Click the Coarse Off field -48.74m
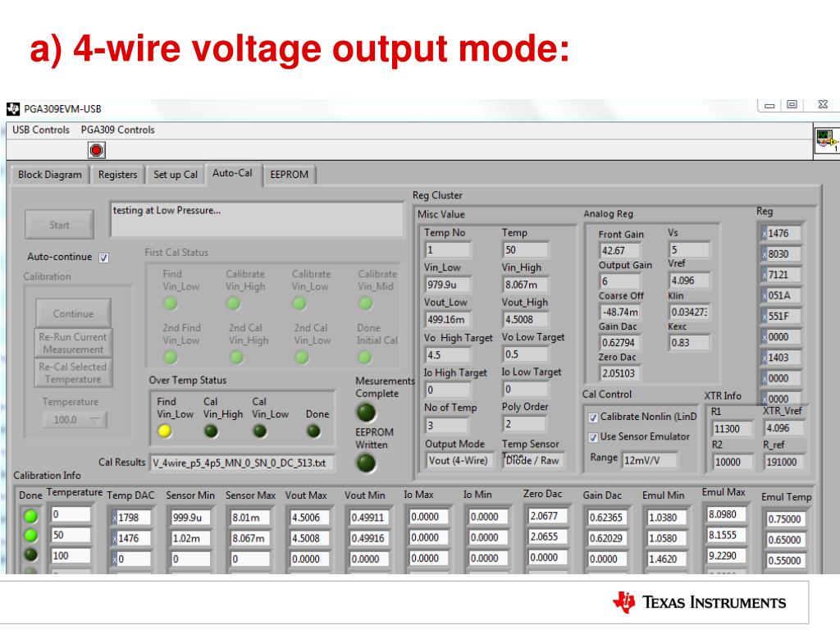Image resolution: width=840 pixels, height=630 pixels. point(620,312)
